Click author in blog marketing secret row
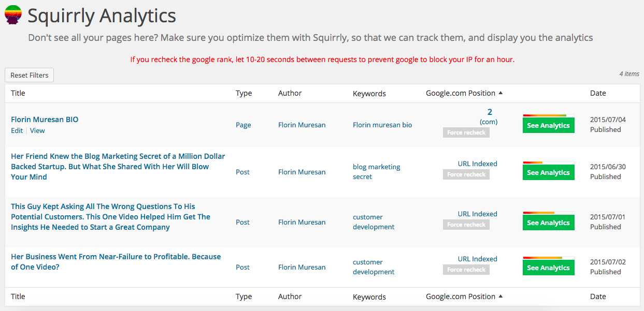 (x=302, y=172)
